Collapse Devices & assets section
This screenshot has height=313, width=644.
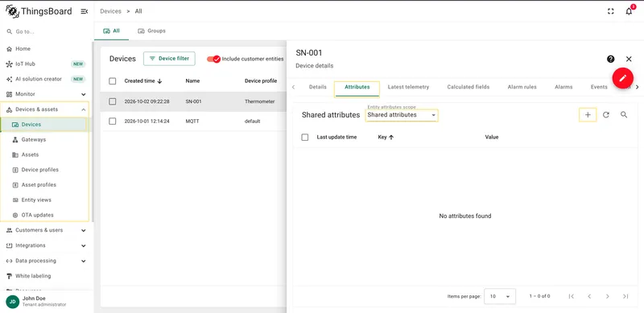pyautogui.click(x=47, y=109)
